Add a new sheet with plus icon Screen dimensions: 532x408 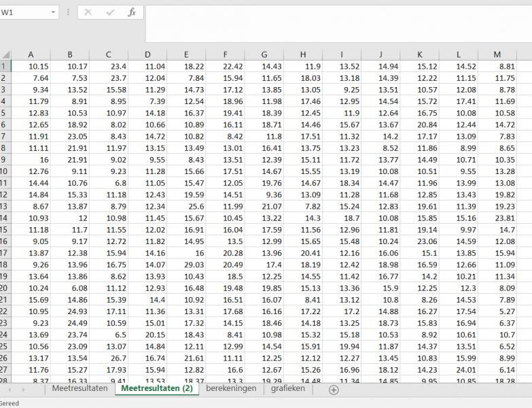[x=334, y=390]
